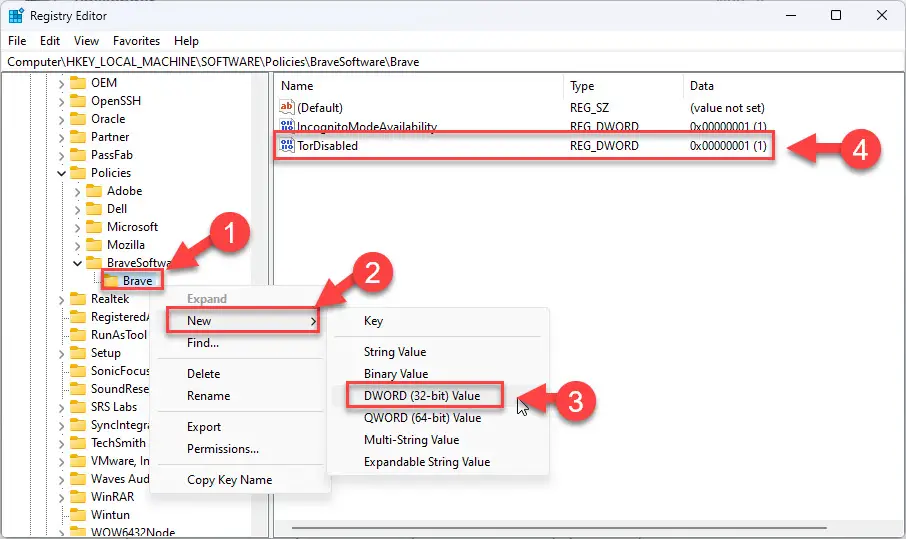Click the TorDisabled DWORD value icon
This screenshot has height=539, width=906.
(x=287, y=145)
